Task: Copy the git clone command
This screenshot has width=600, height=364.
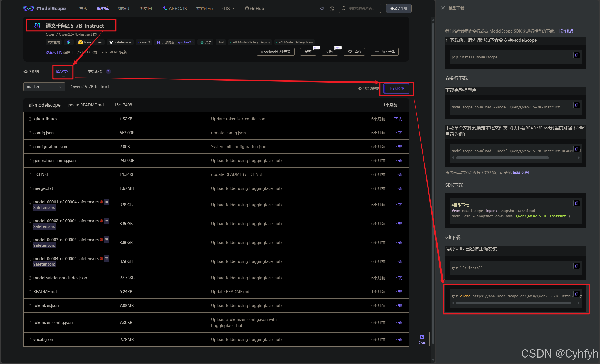Action: tap(577, 294)
